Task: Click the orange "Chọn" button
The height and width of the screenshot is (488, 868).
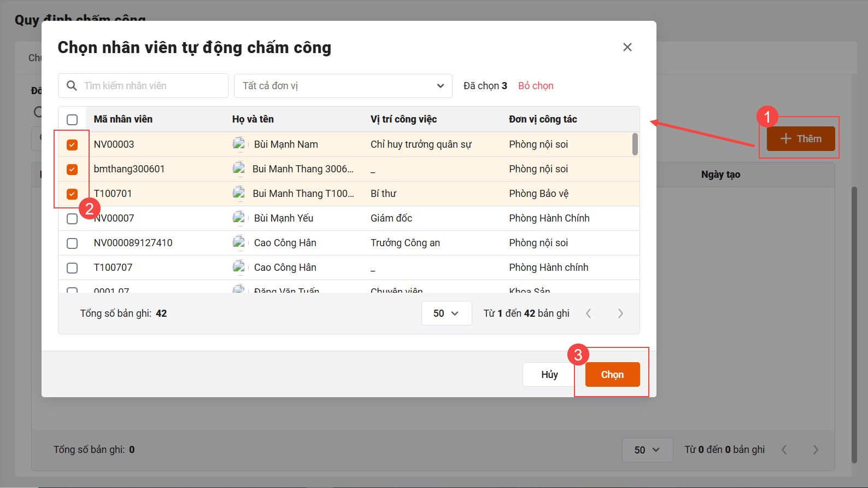Action: click(612, 375)
